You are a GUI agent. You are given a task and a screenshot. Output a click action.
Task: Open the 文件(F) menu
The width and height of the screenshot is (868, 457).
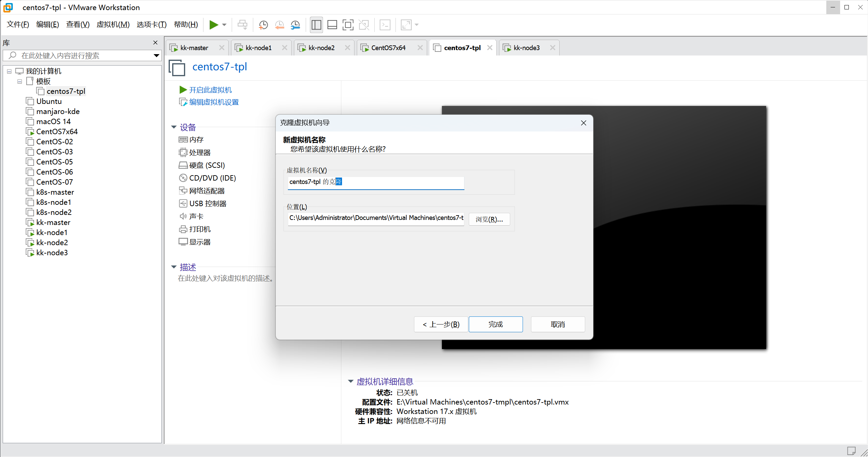click(x=17, y=25)
